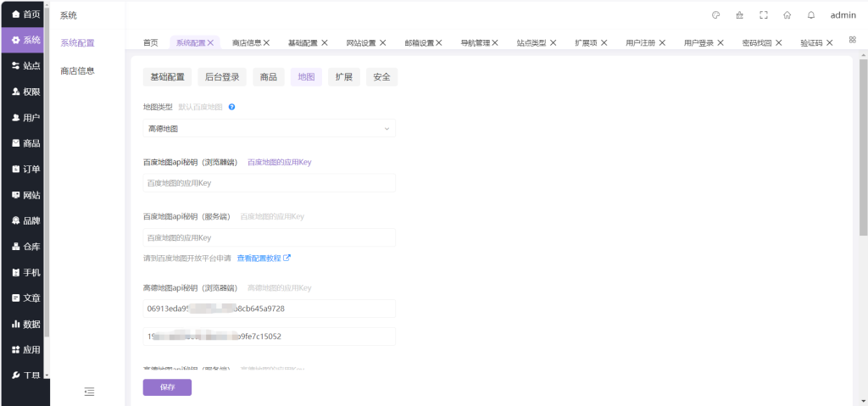Toggle fullscreen mode icon

(x=764, y=15)
